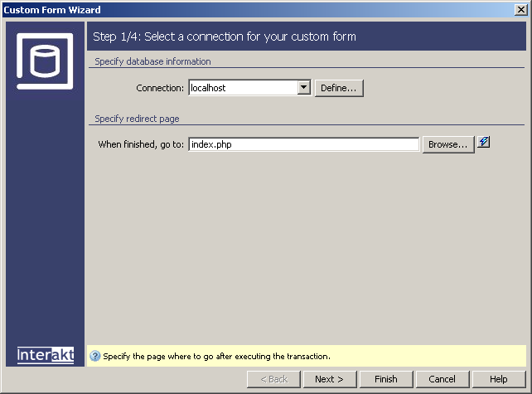The image size is (532, 394).
Task: Focus the index.php redirect page field
Action: [x=303, y=144]
